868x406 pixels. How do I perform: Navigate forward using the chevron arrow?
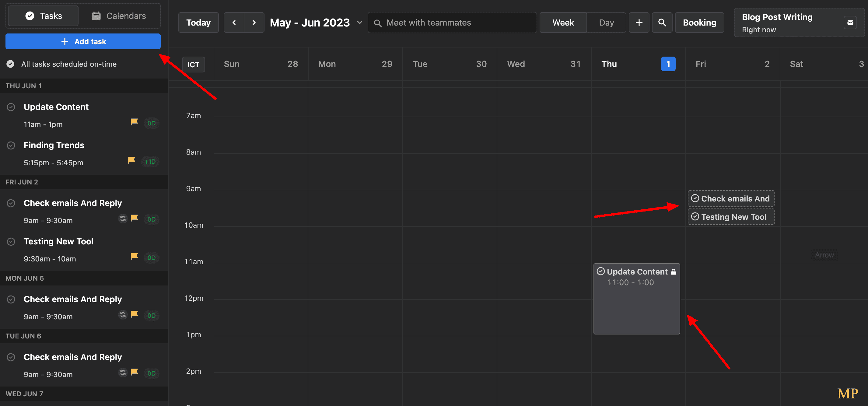(254, 22)
